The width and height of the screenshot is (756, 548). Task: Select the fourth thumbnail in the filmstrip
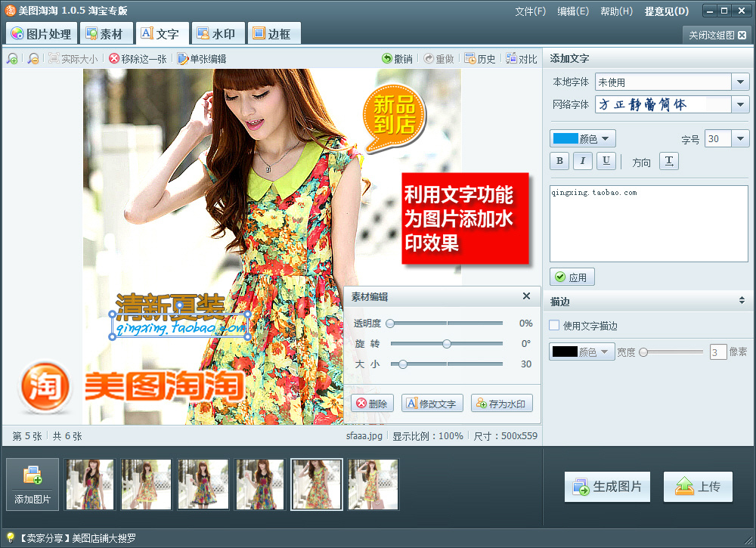[x=260, y=485]
